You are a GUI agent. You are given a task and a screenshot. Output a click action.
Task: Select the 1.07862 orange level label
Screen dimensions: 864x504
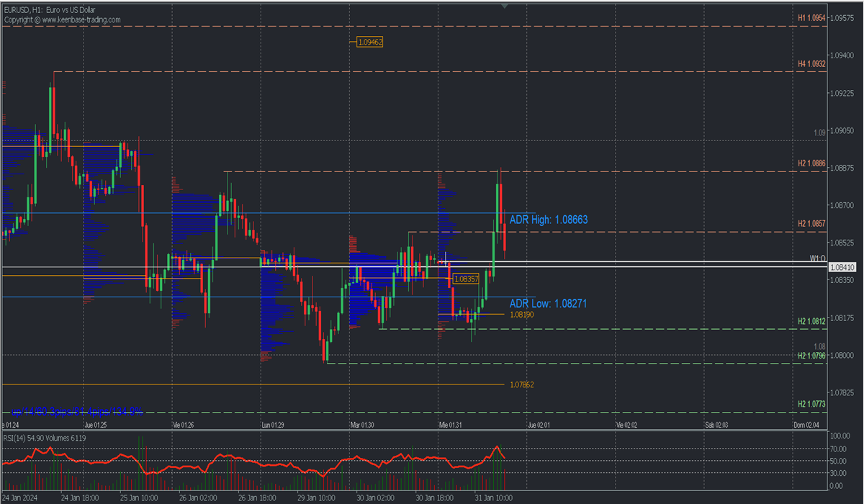click(x=521, y=385)
